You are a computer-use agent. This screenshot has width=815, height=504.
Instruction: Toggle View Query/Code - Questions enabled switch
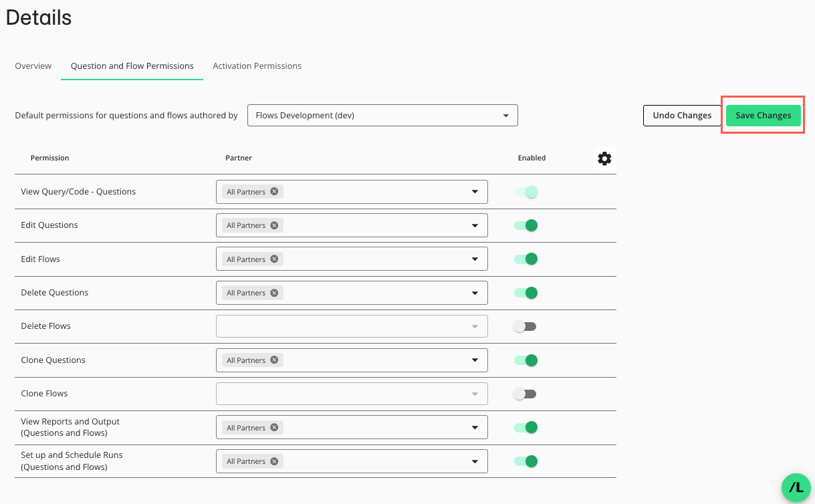[x=526, y=192]
